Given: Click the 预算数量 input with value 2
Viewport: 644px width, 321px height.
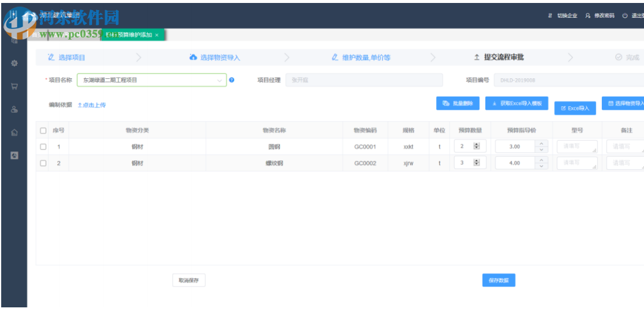Looking at the screenshot, I should click(x=470, y=147).
